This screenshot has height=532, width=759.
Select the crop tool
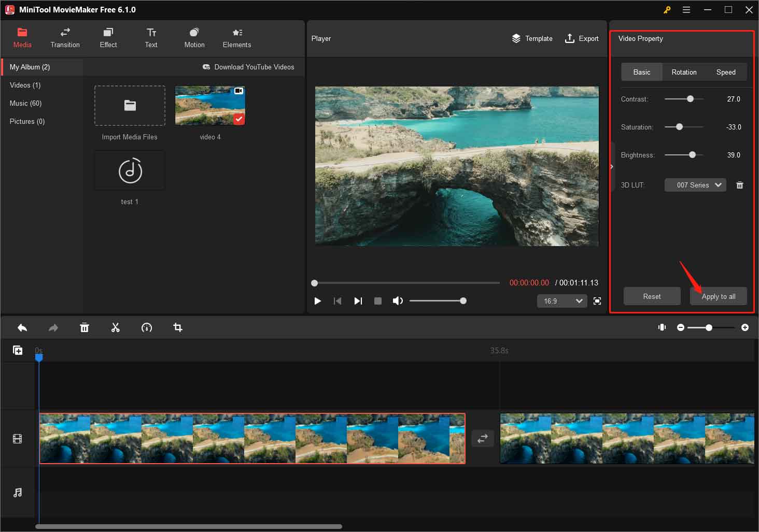[177, 327]
